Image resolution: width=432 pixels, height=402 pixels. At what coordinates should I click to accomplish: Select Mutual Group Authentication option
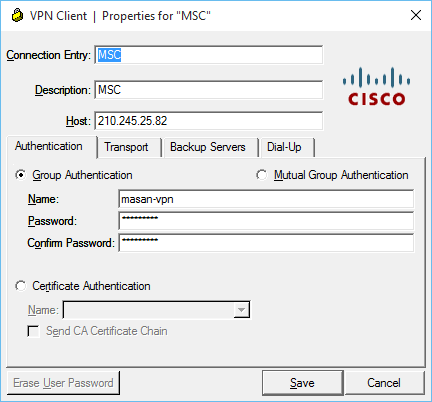[x=262, y=175]
